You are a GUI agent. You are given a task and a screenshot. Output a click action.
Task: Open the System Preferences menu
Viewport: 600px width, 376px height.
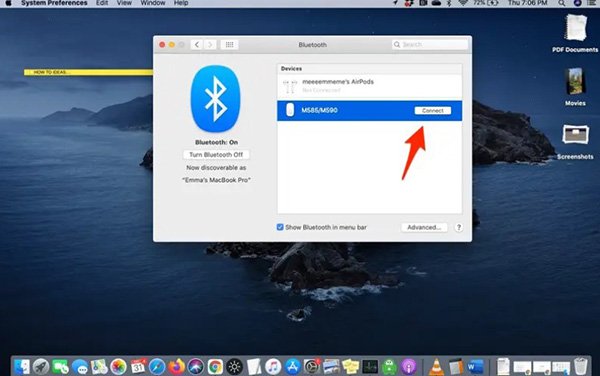pyautogui.click(x=54, y=3)
